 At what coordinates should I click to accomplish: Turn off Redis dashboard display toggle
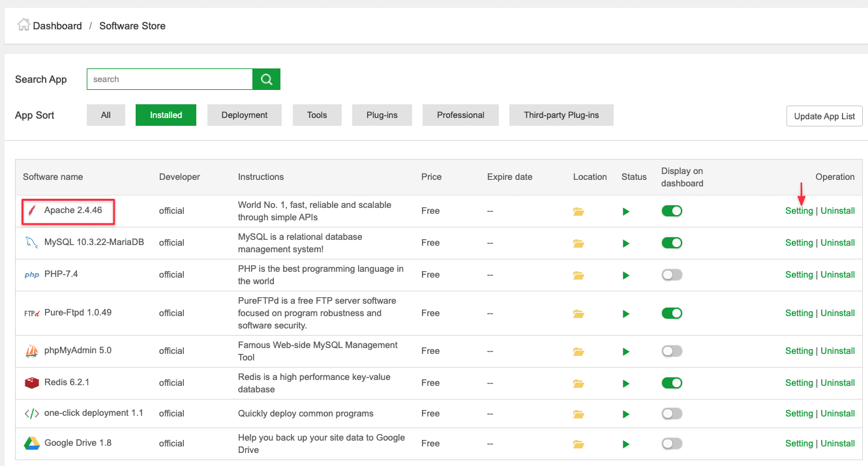point(672,383)
